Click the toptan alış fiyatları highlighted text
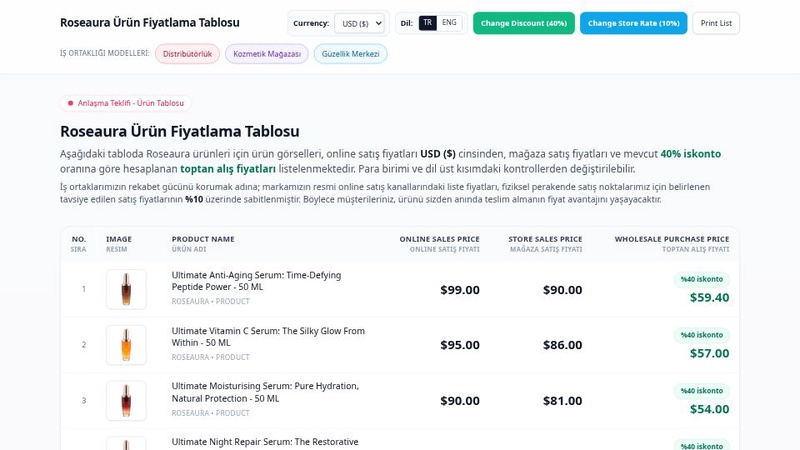The width and height of the screenshot is (800, 450). (x=228, y=169)
